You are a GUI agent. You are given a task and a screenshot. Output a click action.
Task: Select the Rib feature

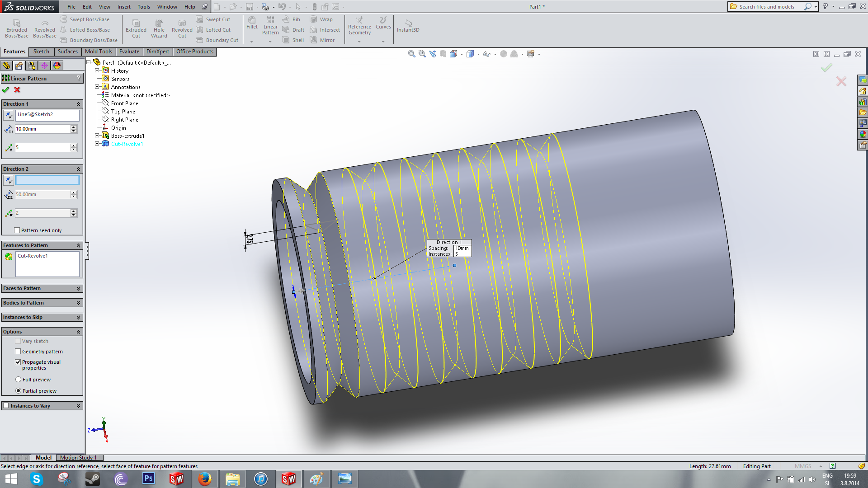pos(291,19)
